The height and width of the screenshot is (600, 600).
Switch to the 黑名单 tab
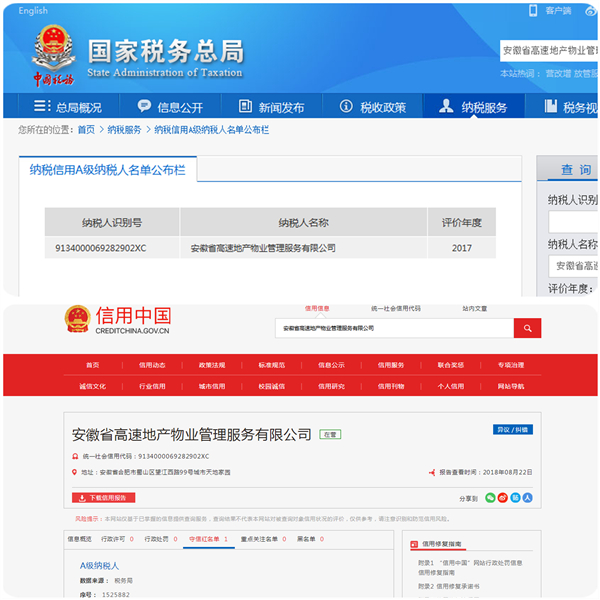(x=310, y=539)
